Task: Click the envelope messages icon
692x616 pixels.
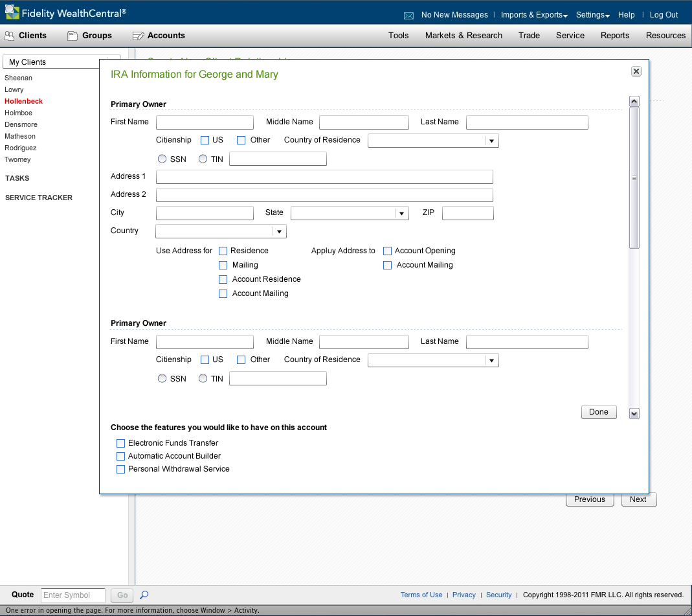Action: tap(408, 15)
